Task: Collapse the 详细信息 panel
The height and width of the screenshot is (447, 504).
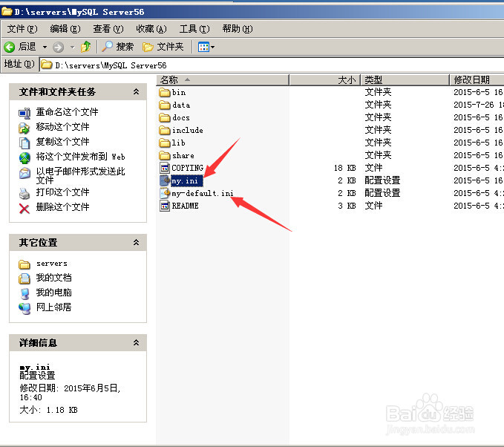Action: [x=137, y=342]
